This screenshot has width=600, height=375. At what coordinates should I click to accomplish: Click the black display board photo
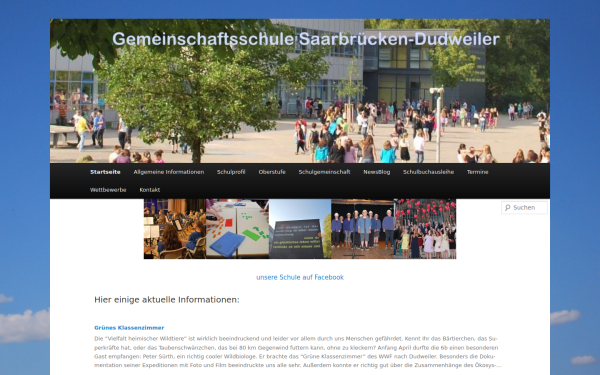click(300, 229)
